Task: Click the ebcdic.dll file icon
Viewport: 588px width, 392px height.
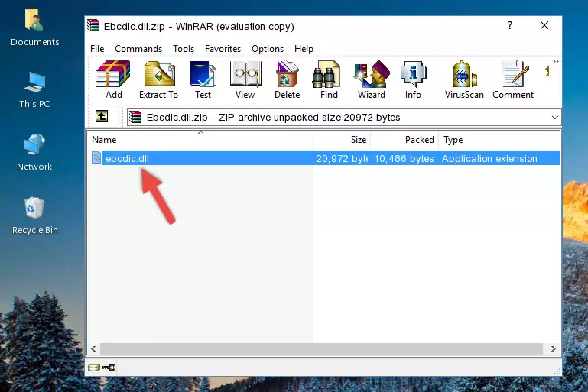Action: [96, 157]
